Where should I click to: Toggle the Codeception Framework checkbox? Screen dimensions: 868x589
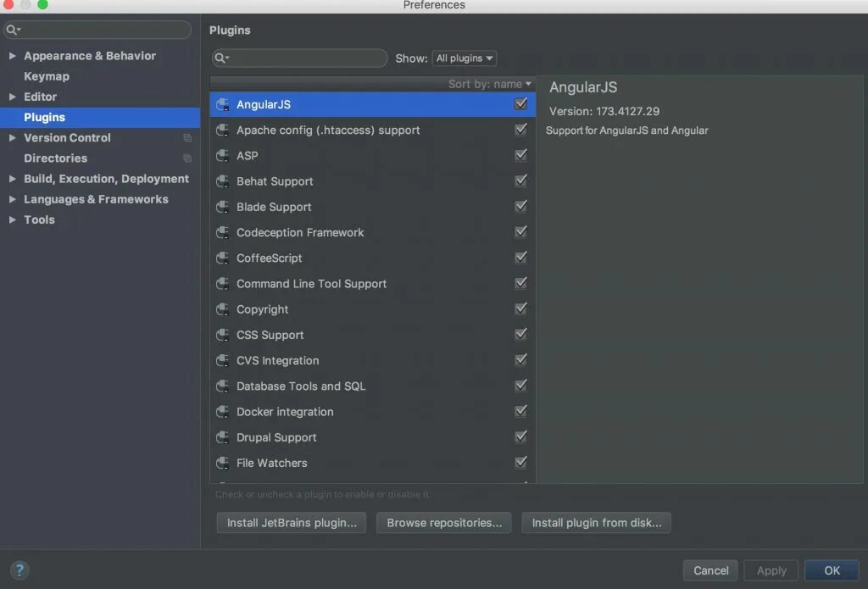point(521,231)
